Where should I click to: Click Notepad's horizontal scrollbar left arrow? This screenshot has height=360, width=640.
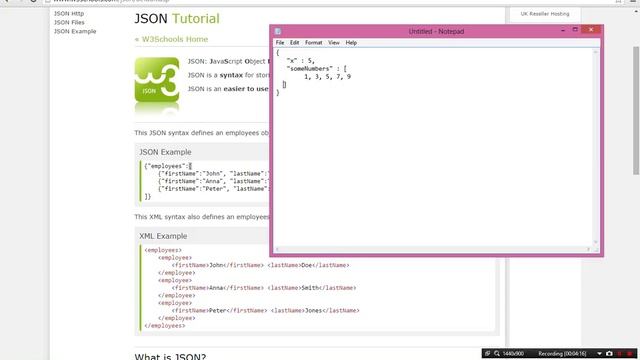[277, 249]
